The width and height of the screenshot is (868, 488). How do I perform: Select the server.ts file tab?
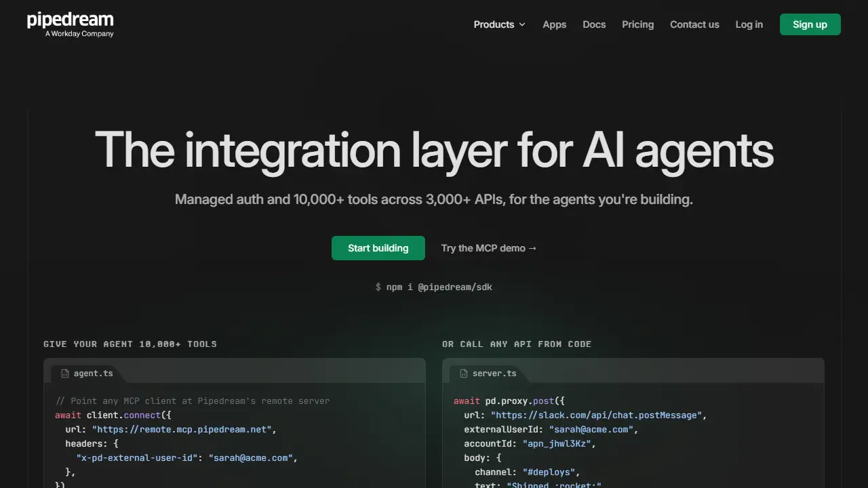point(488,373)
